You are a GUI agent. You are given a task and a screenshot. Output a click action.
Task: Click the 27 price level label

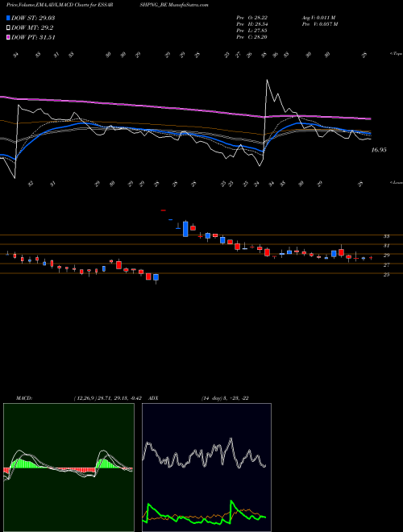click(386, 265)
